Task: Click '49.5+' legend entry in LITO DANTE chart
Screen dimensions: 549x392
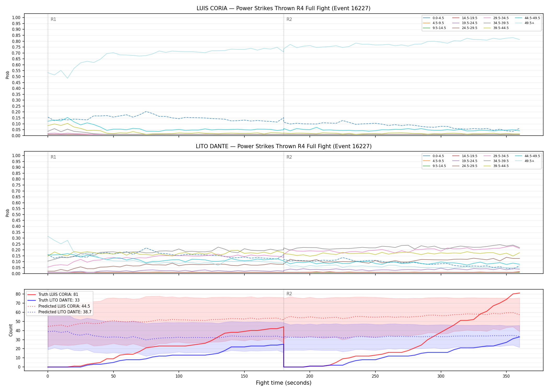Action: pos(525,161)
